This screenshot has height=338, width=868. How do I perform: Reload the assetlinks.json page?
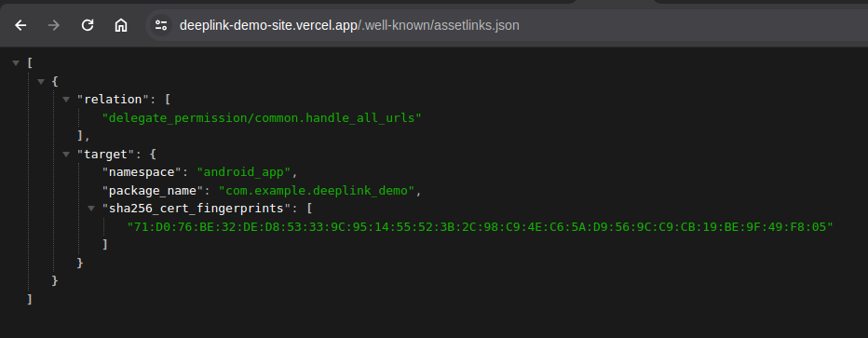point(88,25)
